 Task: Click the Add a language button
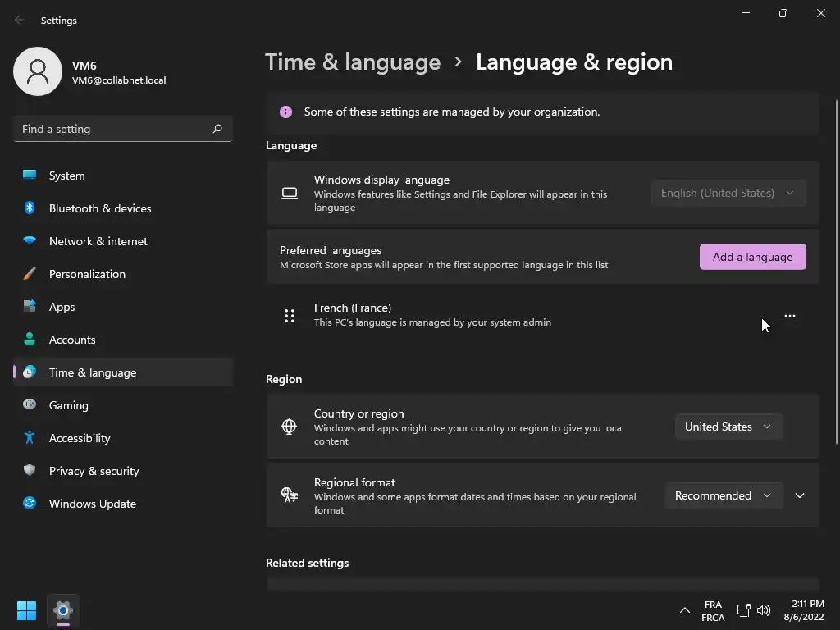(752, 257)
